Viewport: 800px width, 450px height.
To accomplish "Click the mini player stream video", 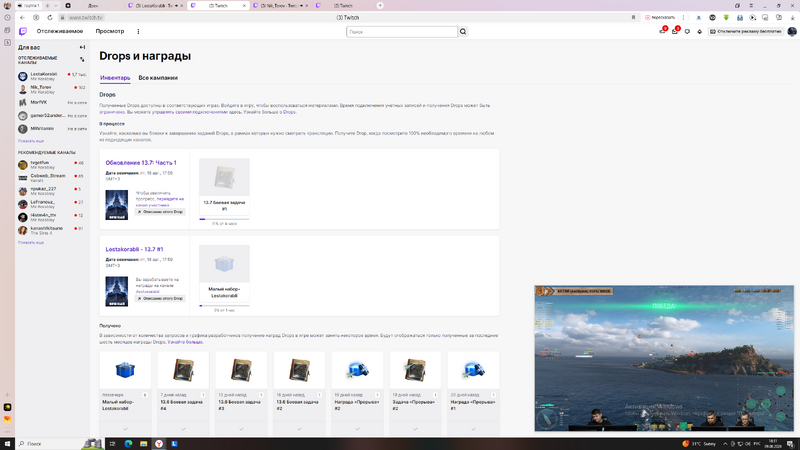I will (664, 358).
